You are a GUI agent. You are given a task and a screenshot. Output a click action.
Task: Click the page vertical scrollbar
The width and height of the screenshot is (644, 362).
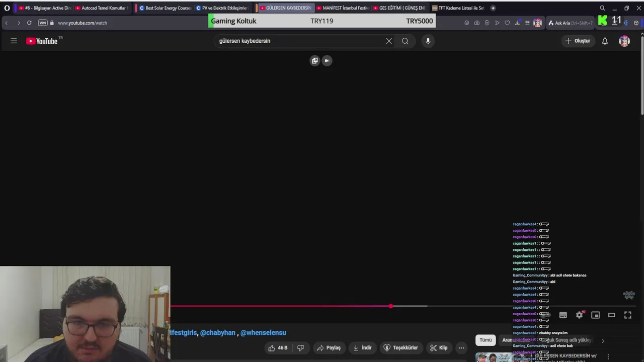pos(642,75)
